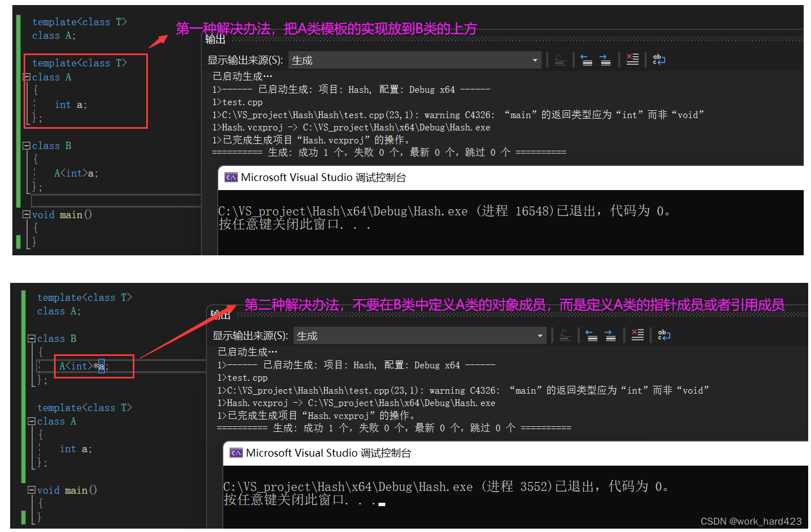Click Clear All icon in upper Output toolbar
Screen dimensions: 811x532
pos(633,60)
